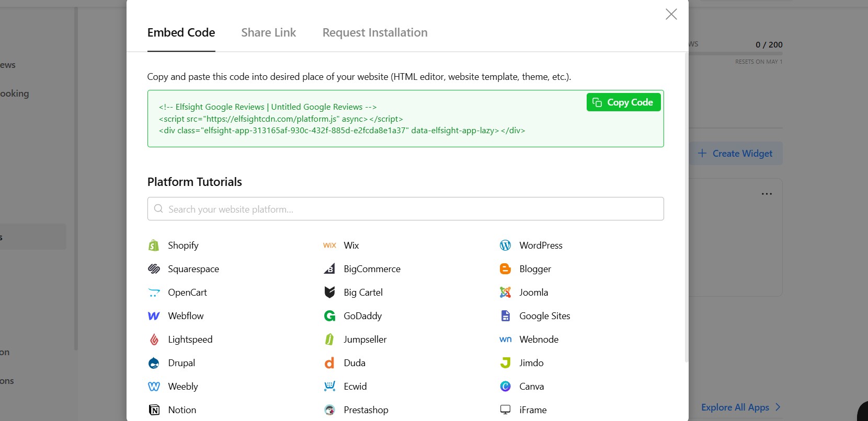Image resolution: width=868 pixels, height=421 pixels.
Task: Open the iFrame tutorial link
Action: pyautogui.click(x=533, y=410)
